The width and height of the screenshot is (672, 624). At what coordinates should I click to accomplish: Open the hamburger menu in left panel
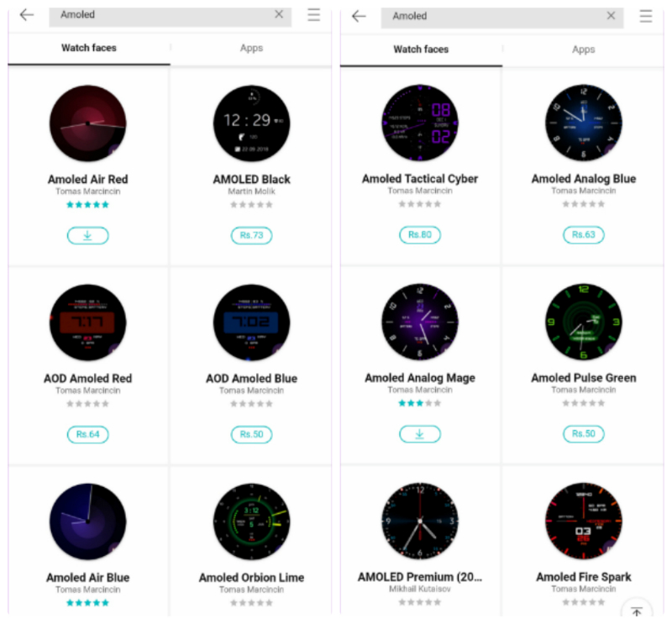(314, 14)
